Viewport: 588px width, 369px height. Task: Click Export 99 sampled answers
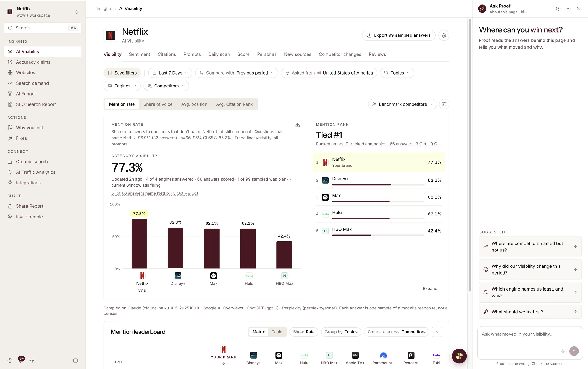click(x=398, y=35)
